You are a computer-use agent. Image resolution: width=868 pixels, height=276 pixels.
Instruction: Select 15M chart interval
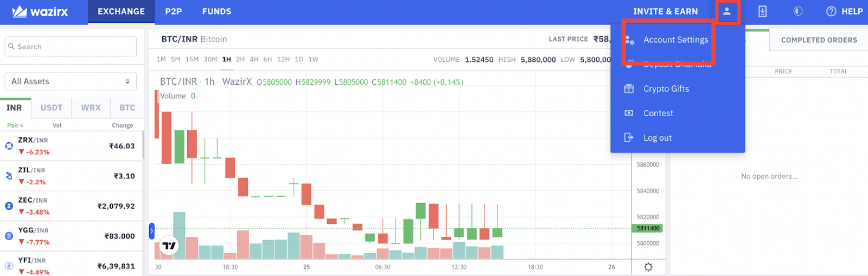click(192, 59)
